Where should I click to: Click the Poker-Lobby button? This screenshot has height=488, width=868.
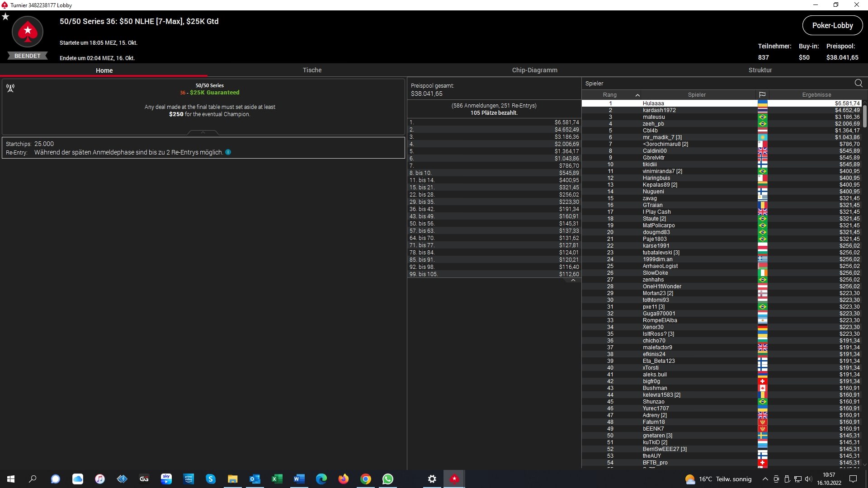[832, 25]
